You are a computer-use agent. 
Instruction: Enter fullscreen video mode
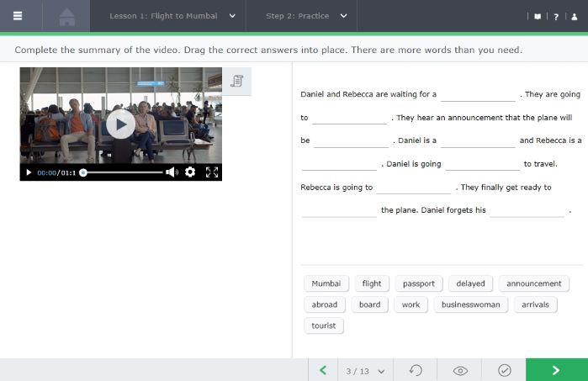coord(212,172)
